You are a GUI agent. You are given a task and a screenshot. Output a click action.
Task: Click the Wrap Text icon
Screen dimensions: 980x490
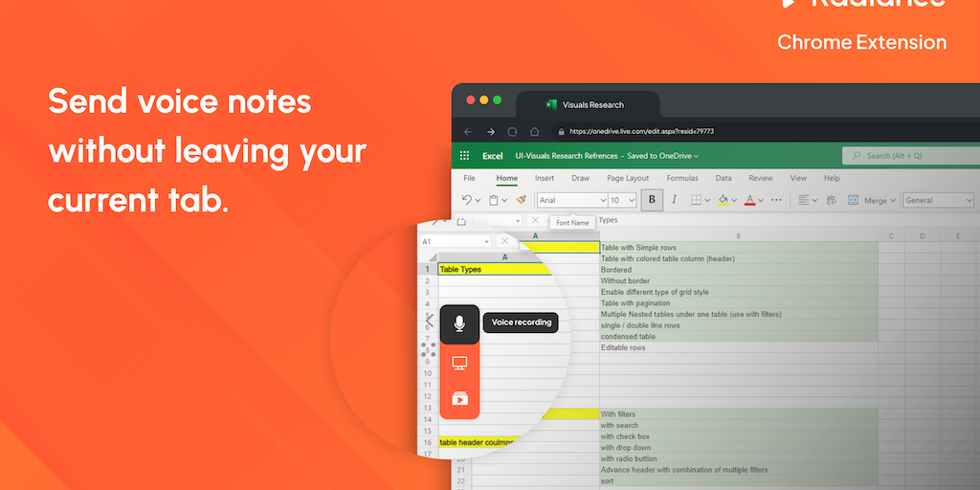[x=832, y=200]
